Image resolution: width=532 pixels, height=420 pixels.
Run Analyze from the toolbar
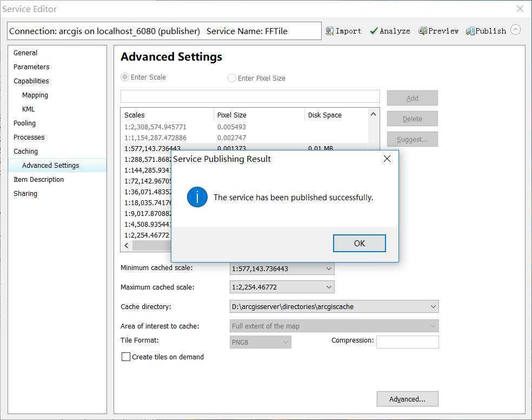point(390,31)
